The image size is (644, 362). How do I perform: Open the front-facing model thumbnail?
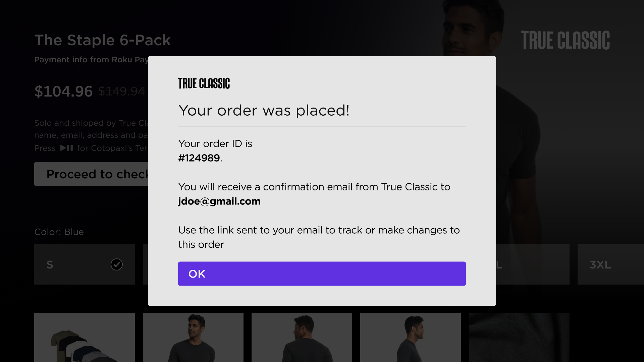pyautogui.click(x=193, y=337)
